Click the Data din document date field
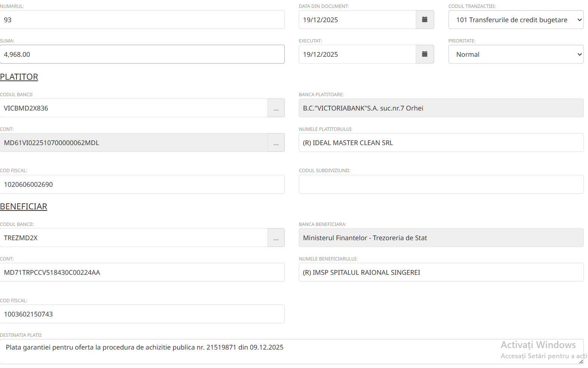This screenshot has width=588, height=368. pyautogui.click(x=357, y=20)
